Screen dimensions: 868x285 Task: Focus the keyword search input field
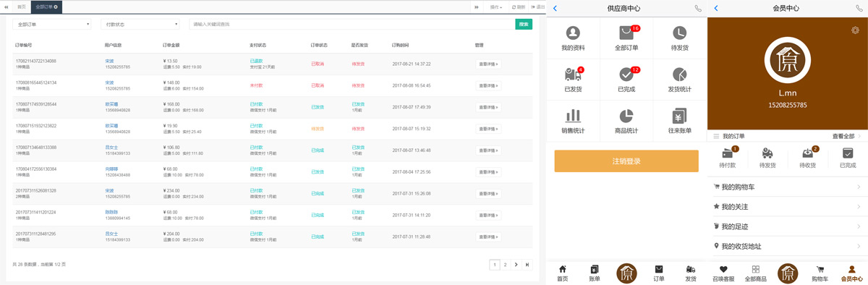[x=352, y=24]
